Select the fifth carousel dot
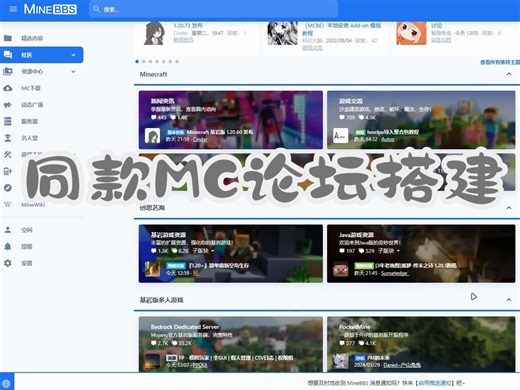 point(164,62)
